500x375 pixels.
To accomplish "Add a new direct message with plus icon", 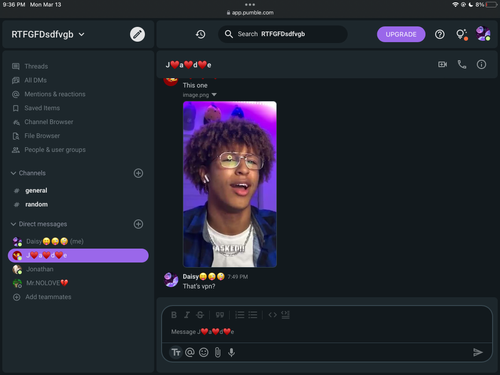I will (138, 224).
